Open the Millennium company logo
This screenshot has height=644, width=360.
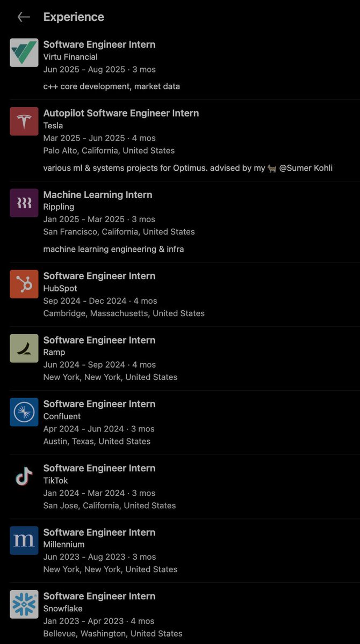(x=24, y=540)
